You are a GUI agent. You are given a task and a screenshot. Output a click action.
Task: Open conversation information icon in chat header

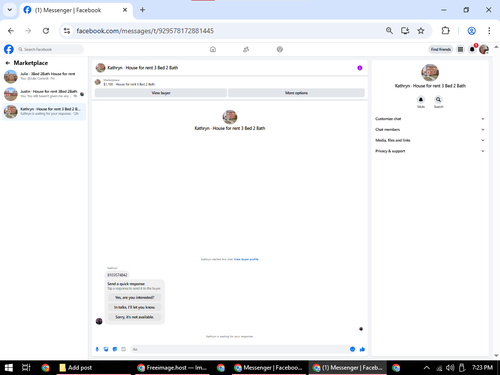(x=360, y=68)
